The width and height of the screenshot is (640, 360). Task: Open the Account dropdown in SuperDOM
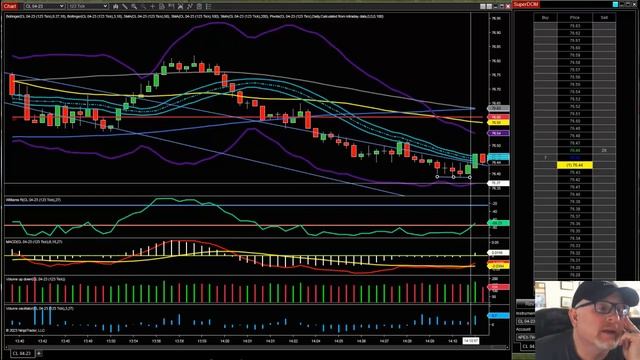(x=526, y=338)
